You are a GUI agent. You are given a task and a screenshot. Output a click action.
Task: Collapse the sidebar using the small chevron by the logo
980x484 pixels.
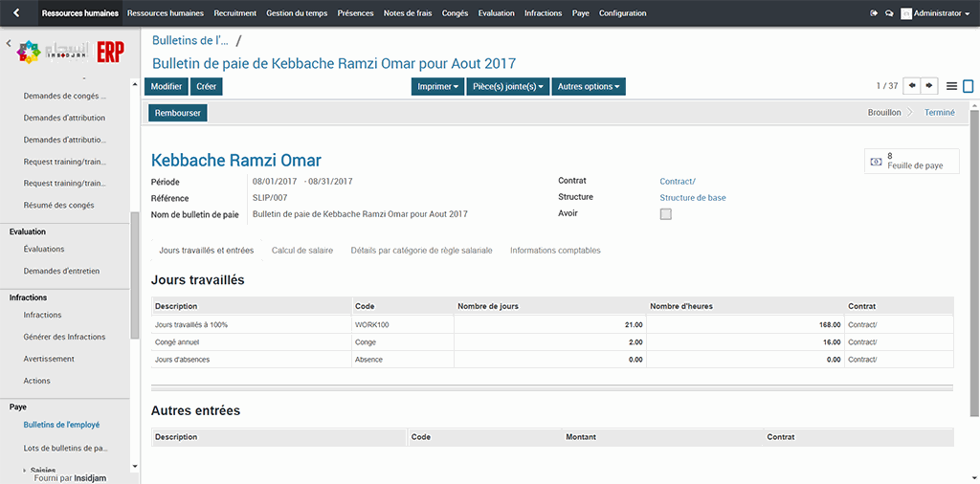9,43
